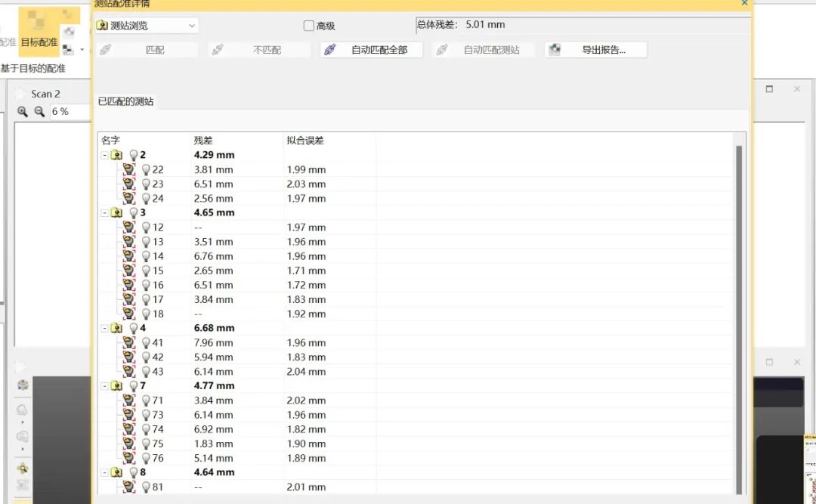Viewport: 816px width, 504px height.
Task: Toggle the lightbulb for scan 22
Action: [147, 170]
